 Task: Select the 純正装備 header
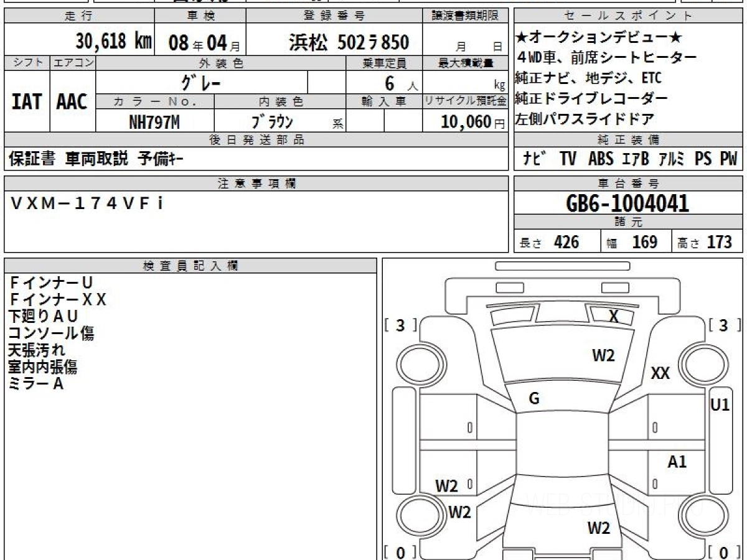click(x=629, y=140)
